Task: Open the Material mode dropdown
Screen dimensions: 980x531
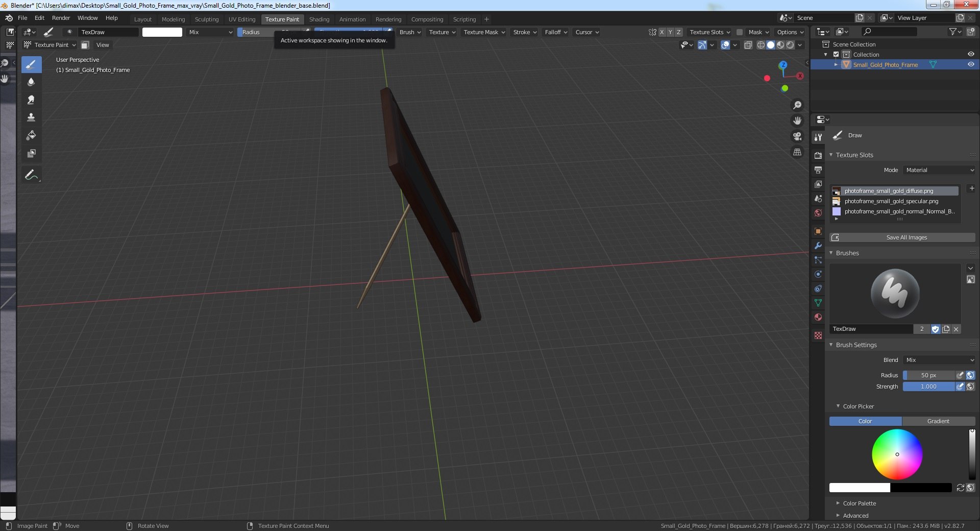Action: click(x=939, y=170)
